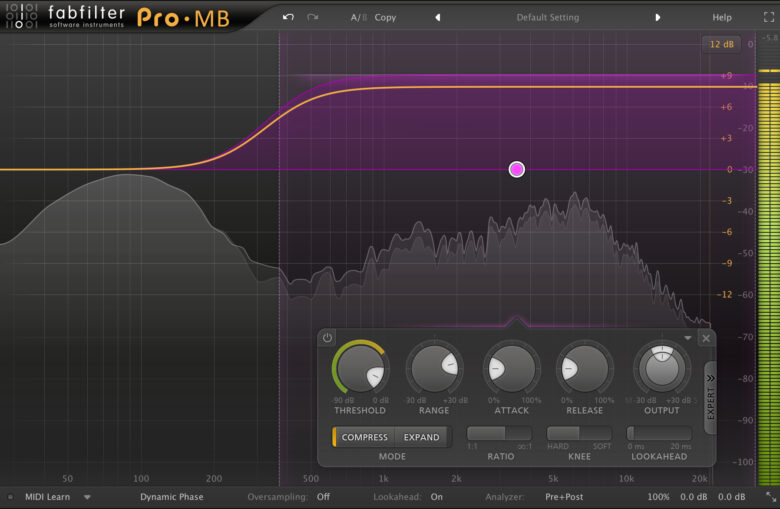
Task: Select the pink band handle node
Action: tap(516, 169)
